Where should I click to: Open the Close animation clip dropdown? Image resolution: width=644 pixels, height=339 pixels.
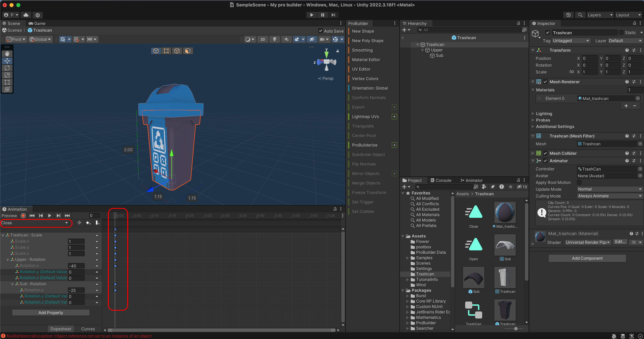click(x=35, y=223)
